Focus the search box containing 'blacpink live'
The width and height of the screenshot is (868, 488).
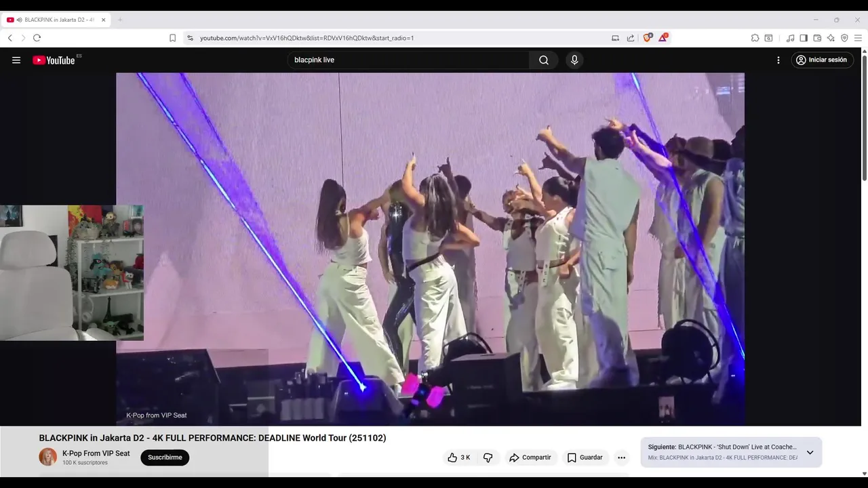[x=408, y=60]
